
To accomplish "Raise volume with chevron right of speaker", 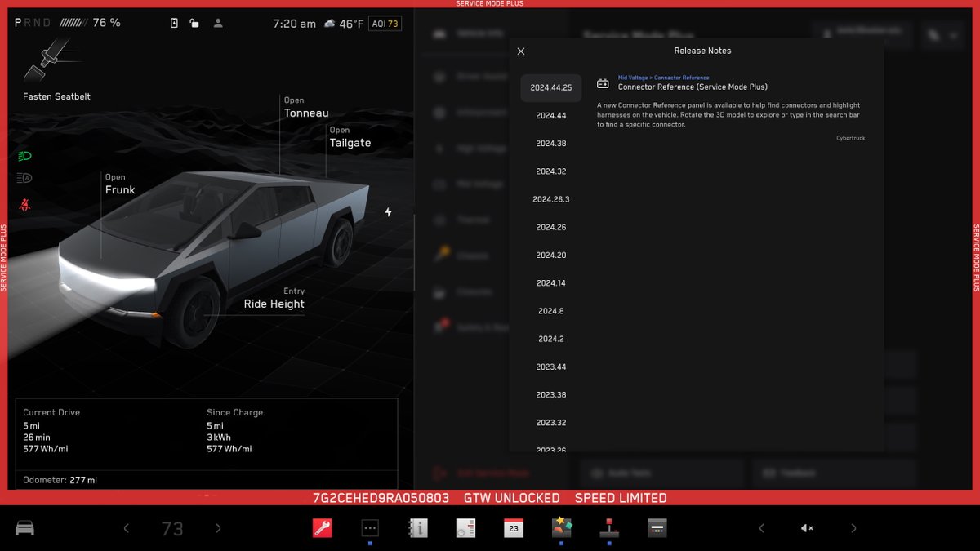I will click(853, 528).
